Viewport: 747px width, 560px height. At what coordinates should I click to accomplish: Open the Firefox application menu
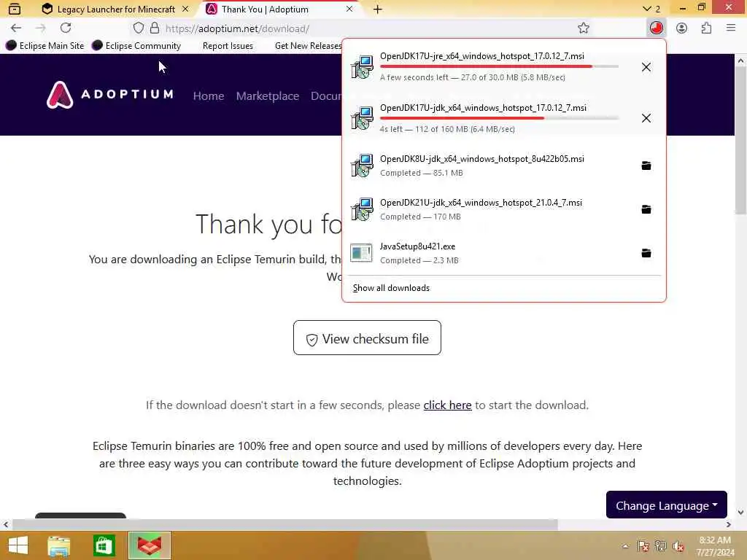click(731, 28)
